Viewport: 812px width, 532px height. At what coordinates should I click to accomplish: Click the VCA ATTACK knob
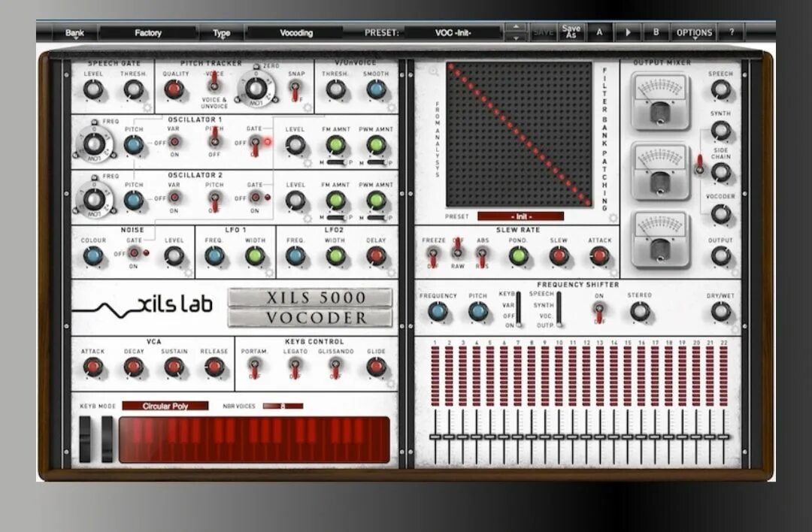click(93, 367)
